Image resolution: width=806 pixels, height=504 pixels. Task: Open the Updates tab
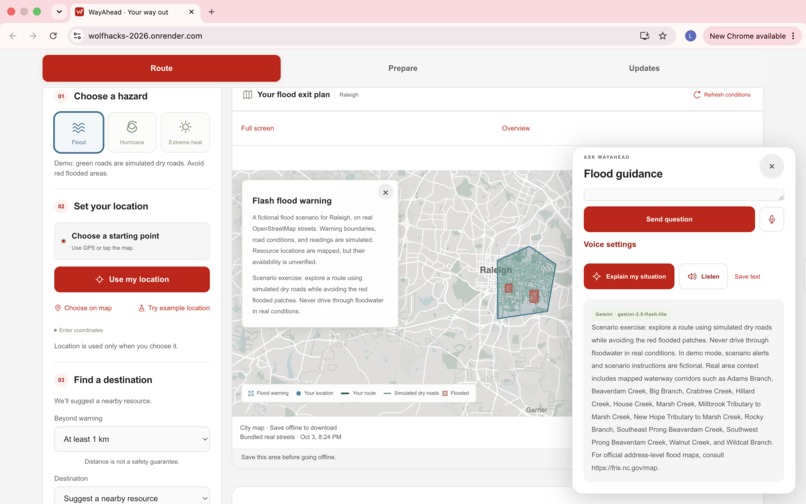click(x=644, y=68)
